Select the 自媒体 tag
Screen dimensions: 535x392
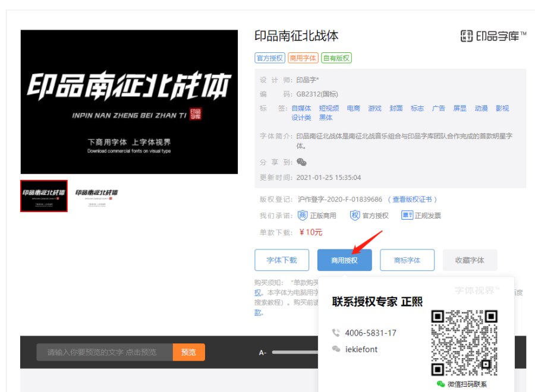click(301, 109)
